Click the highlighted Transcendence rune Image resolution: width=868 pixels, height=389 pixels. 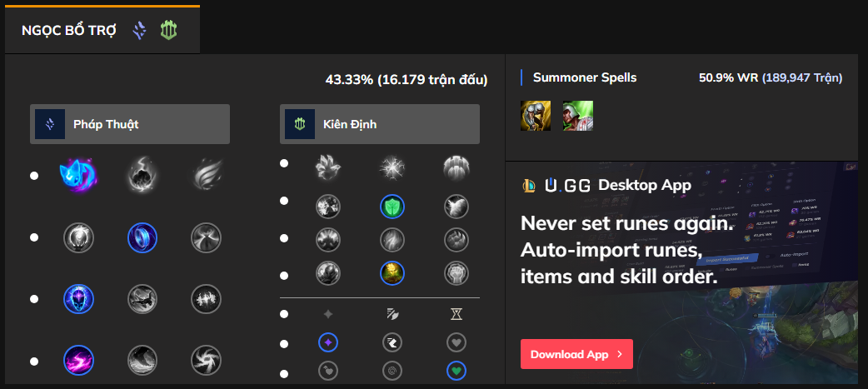click(x=78, y=298)
